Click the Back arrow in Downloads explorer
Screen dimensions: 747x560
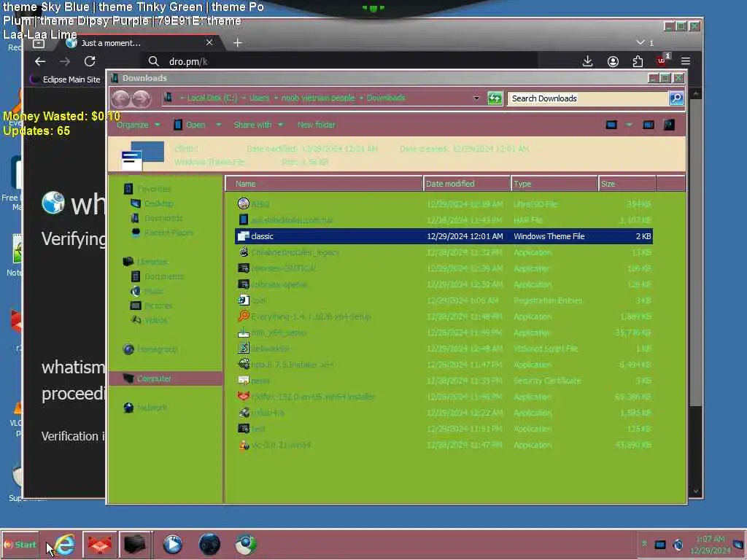[121, 98]
